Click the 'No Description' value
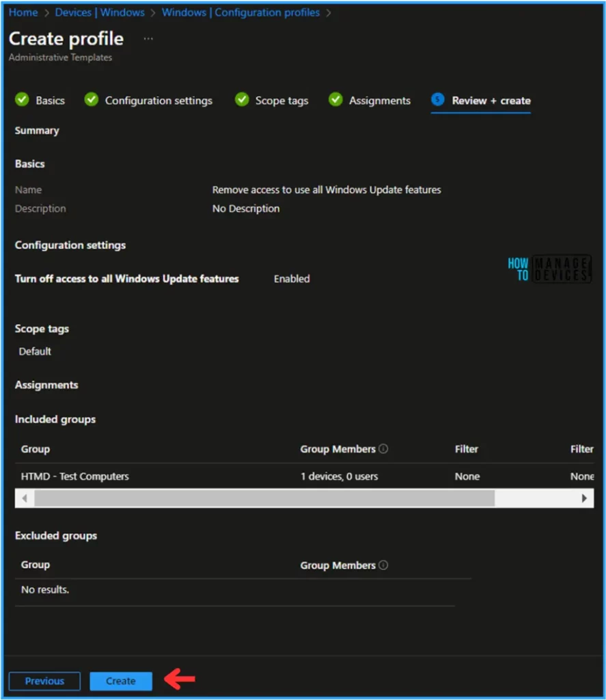606x700 pixels. pos(246,208)
